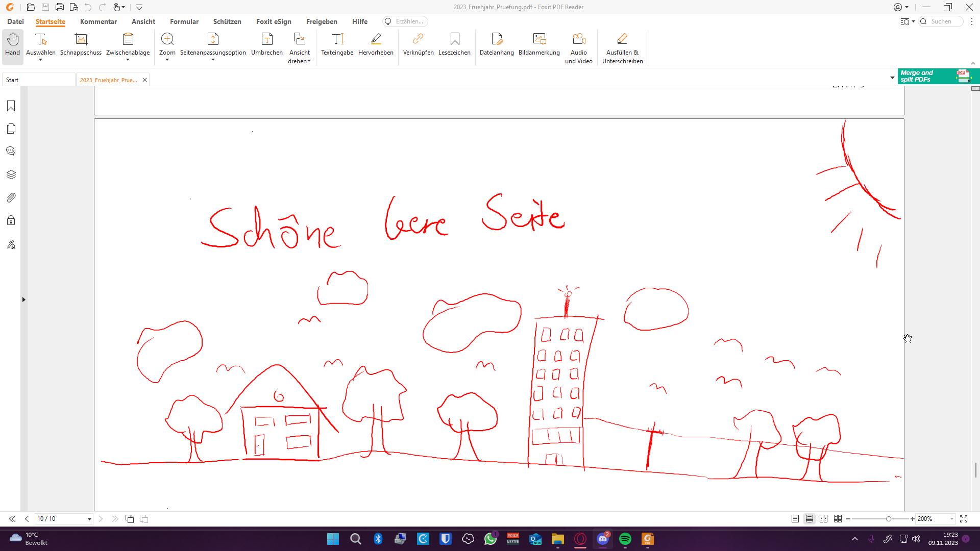Screen dimensions: 980x551
Task: Open the bookmarks panel in sidebar
Action: pos(11,106)
